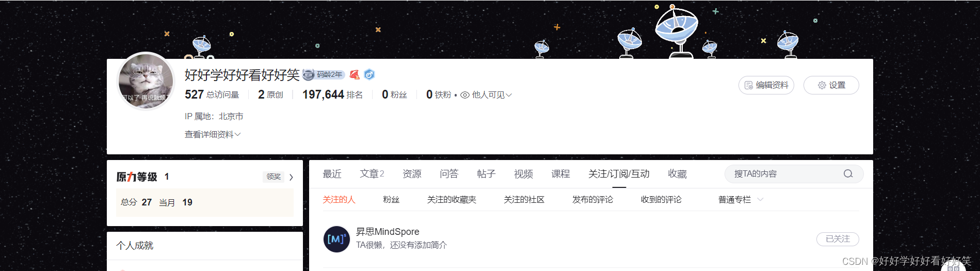The height and width of the screenshot is (271, 980).
Task: Expand 查看详细资料 details
Action: tap(213, 135)
